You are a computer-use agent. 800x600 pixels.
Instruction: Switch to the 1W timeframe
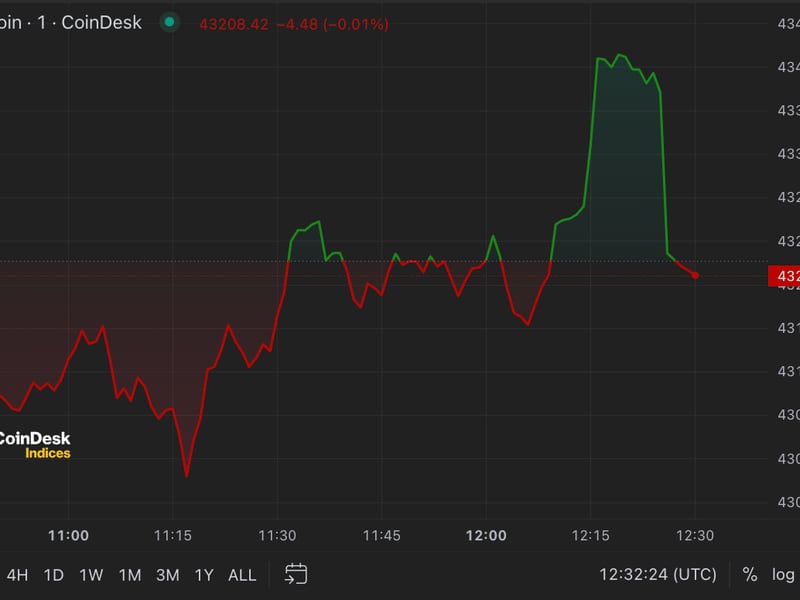(92, 575)
